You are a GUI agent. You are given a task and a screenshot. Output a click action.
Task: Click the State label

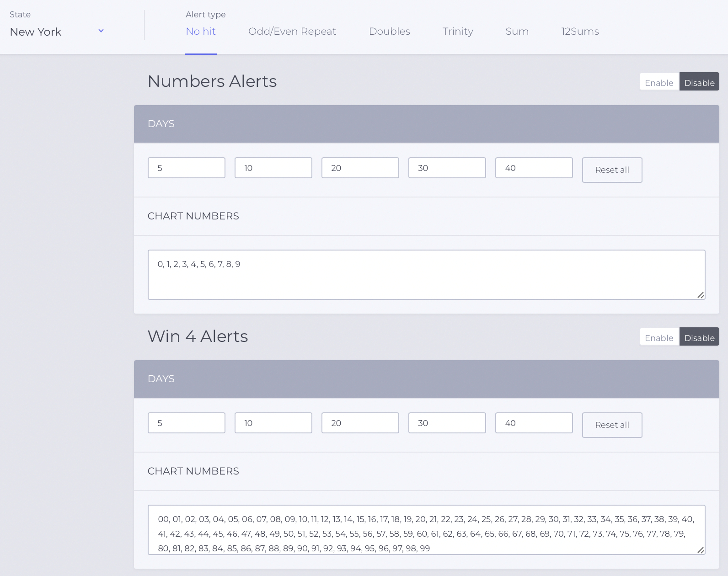20,15
